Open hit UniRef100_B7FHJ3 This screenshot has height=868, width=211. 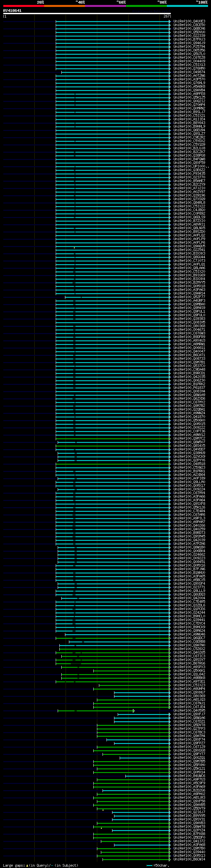189,40
